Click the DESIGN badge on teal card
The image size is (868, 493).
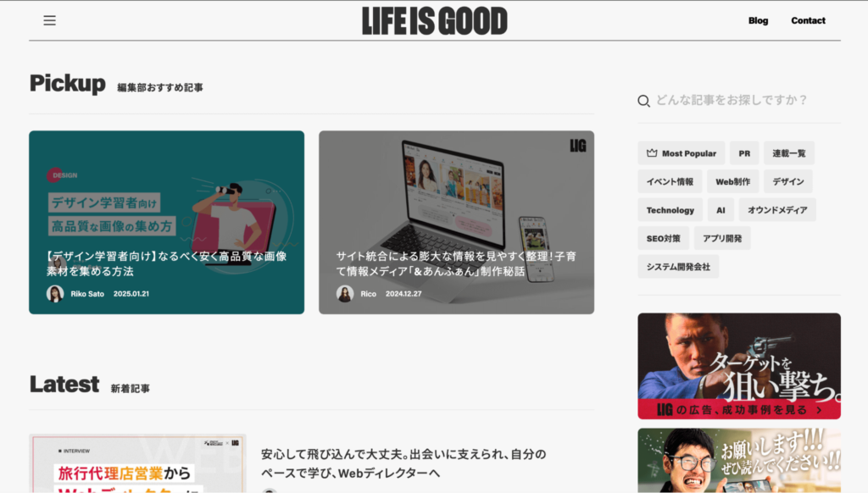[x=62, y=175]
